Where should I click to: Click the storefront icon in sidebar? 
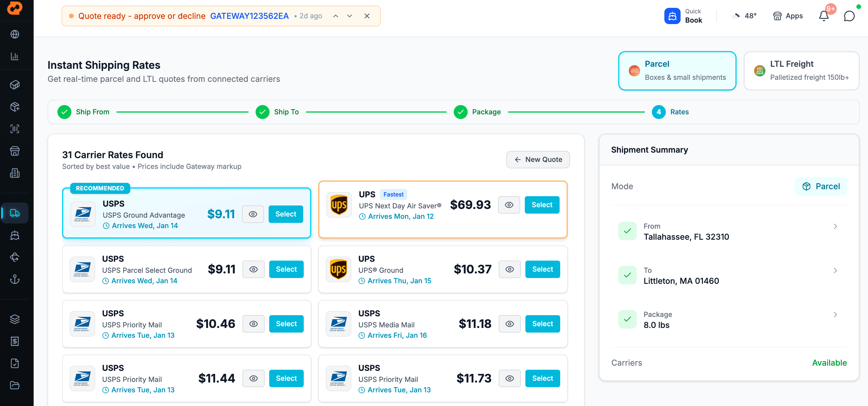tap(15, 151)
